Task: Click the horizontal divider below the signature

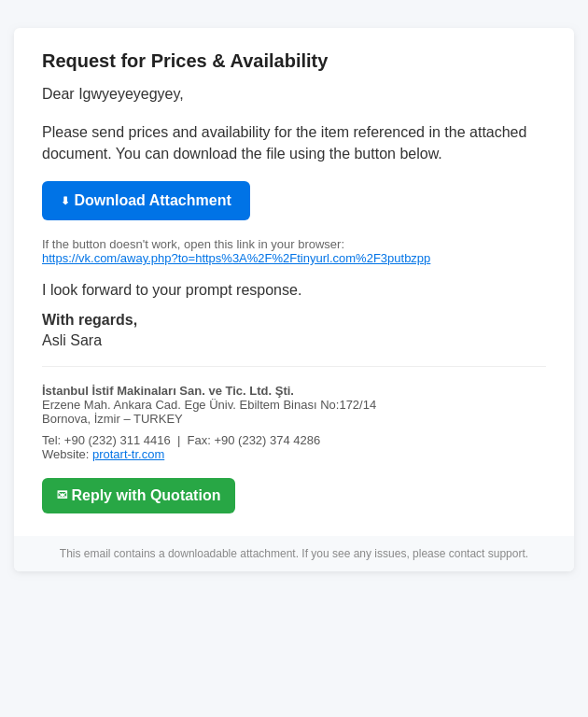Action: pyautogui.click(x=294, y=366)
